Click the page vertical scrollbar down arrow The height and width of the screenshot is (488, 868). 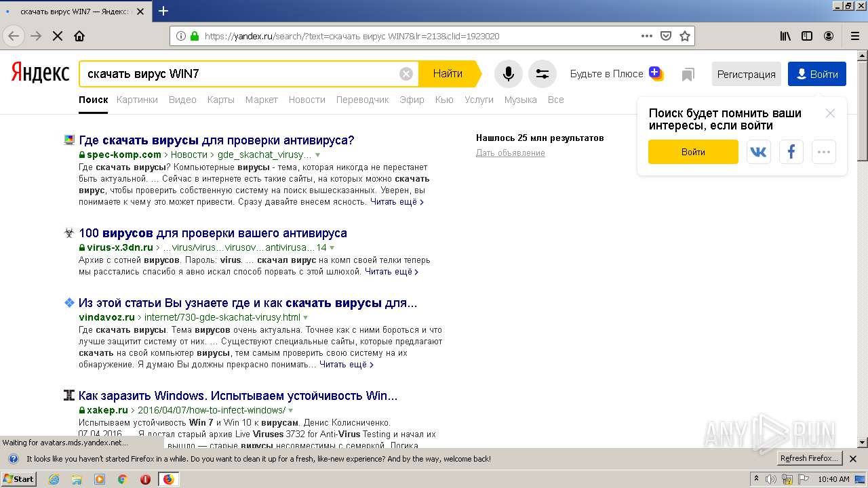pos(863,443)
